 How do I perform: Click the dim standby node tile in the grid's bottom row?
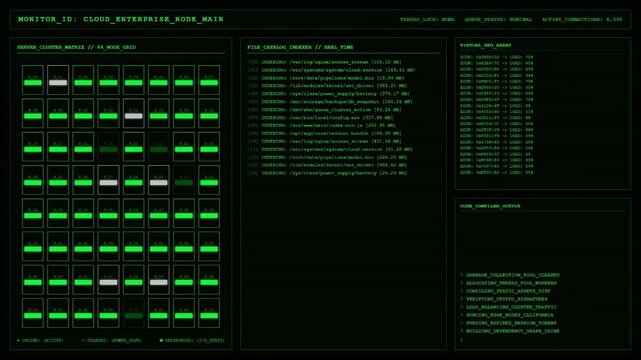coord(134,313)
